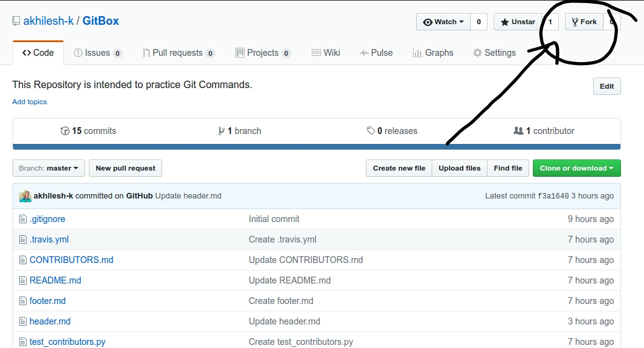Open the .gitignore file
Image resolution: width=644 pixels, height=348 pixels.
click(x=47, y=219)
